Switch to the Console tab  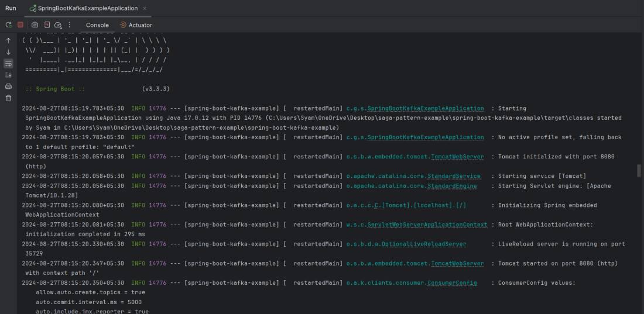(97, 25)
